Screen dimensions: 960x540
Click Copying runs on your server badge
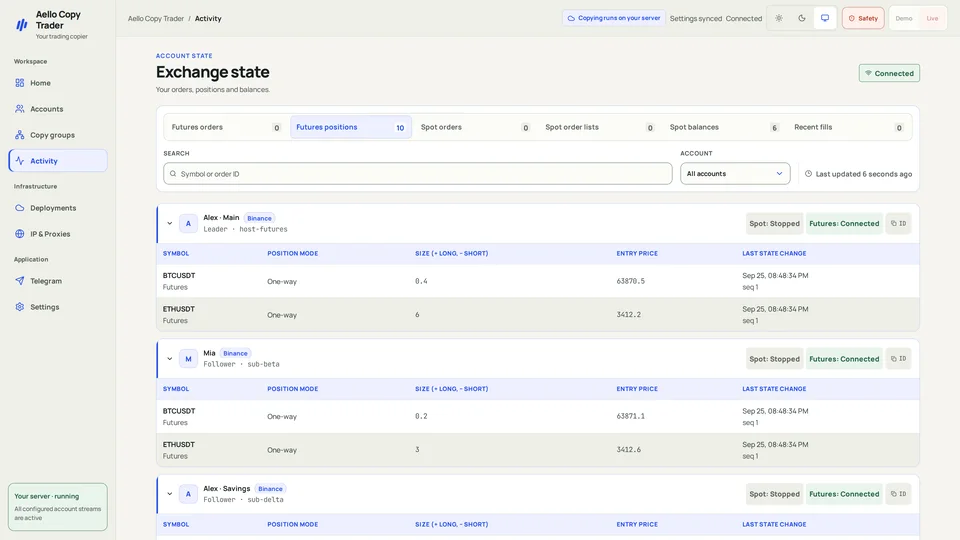click(x=613, y=18)
